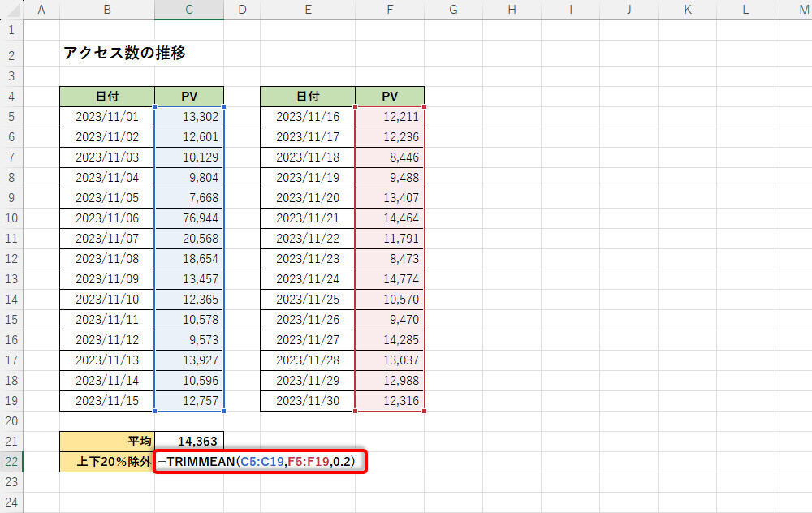
Task: Select cell with value 8,446
Action: 390,157
